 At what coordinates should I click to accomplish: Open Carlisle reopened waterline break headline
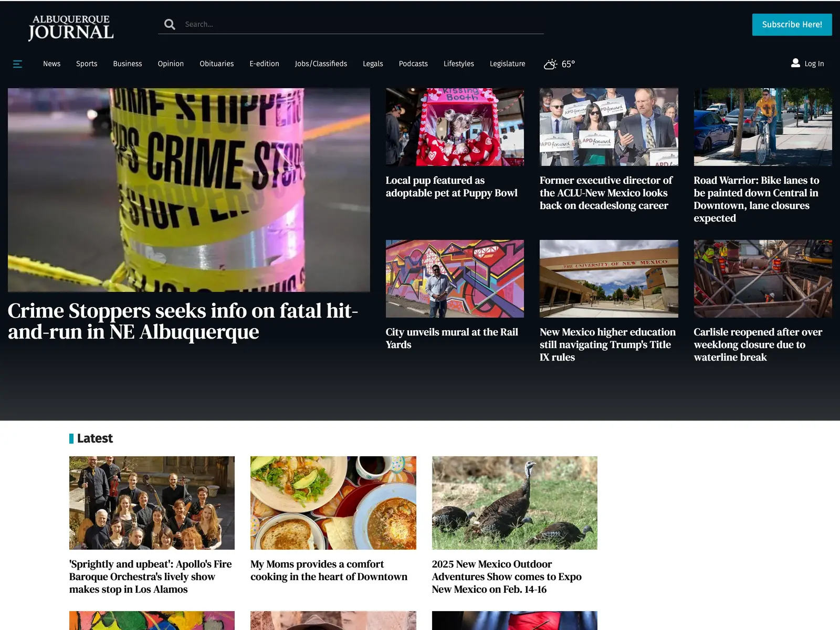(x=758, y=344)
